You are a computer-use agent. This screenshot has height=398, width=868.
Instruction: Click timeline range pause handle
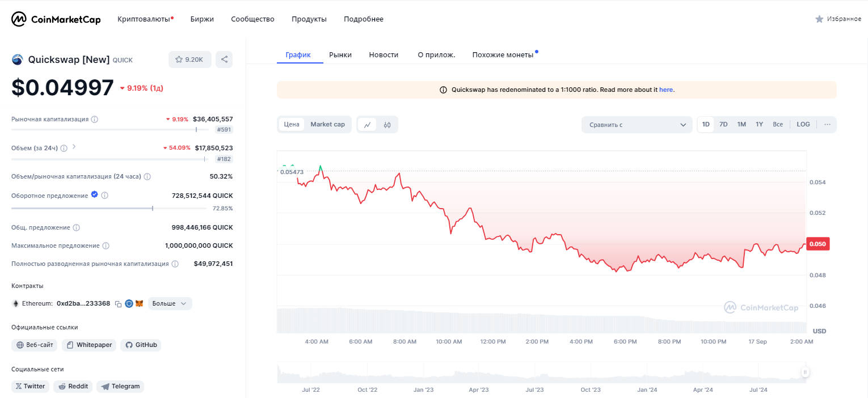click(x=805, y=372)
